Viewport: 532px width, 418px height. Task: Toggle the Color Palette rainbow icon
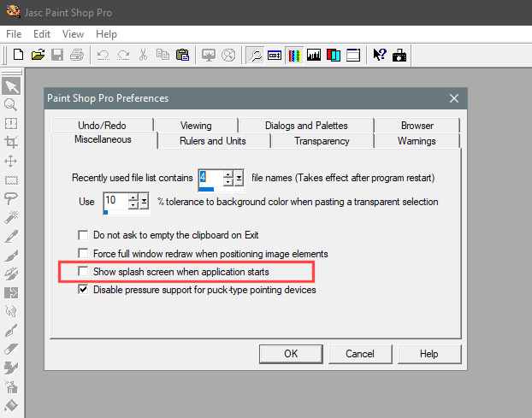pos(294,55)
